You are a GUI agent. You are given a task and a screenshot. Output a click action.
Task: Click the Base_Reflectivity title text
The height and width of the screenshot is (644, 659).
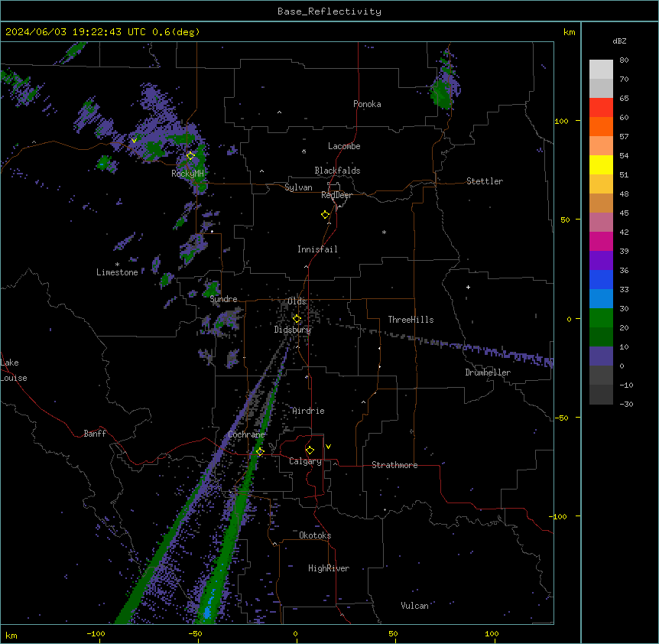329,11
